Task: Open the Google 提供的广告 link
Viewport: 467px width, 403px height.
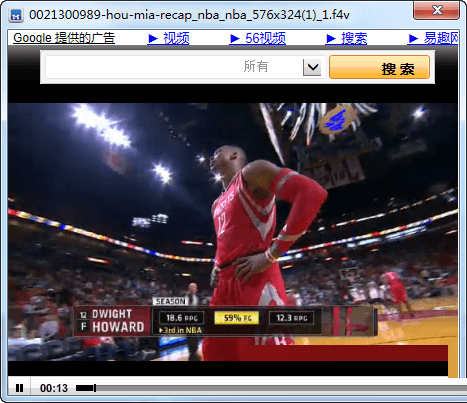Action: (x=64, y=38)
